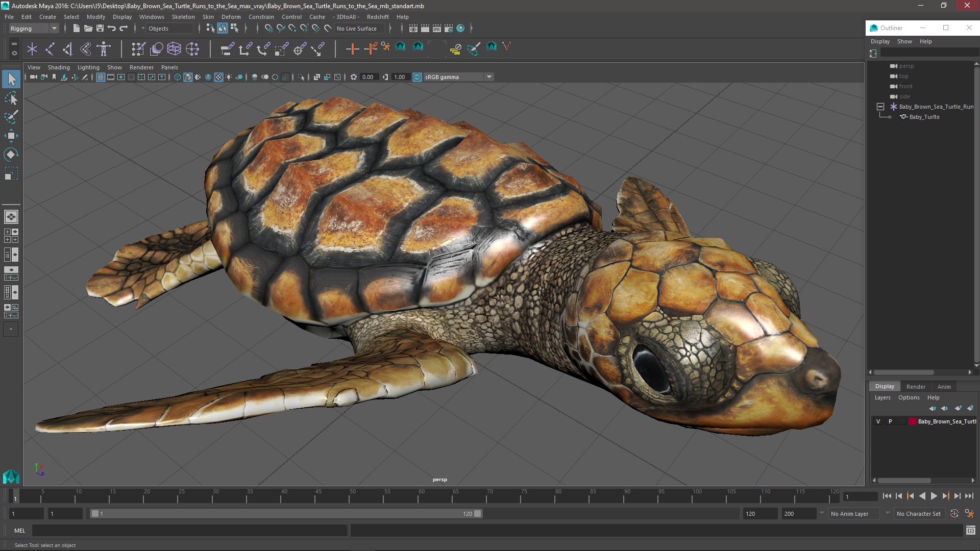
Task: Activate the Paint Selection tool
Action: (11, 117)
